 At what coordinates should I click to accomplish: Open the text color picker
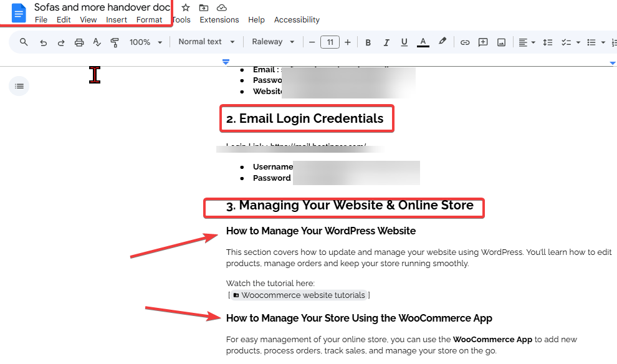[x=423, y=42]
